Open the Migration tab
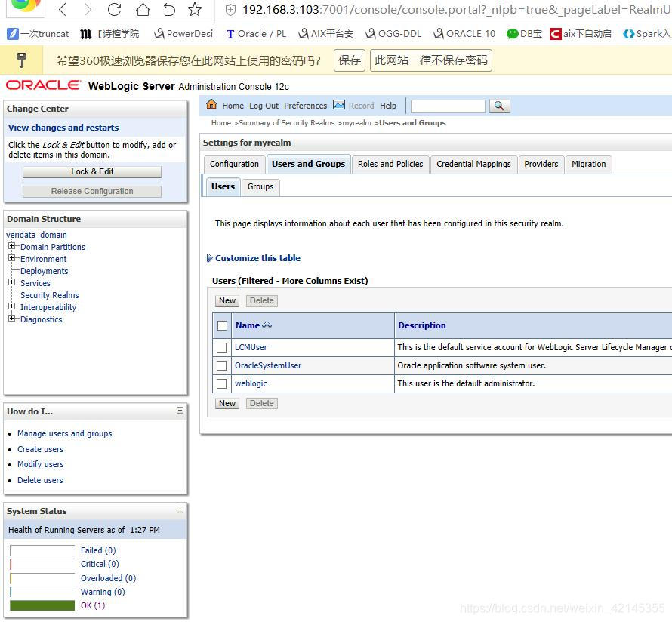 click(x=589, y=164)
